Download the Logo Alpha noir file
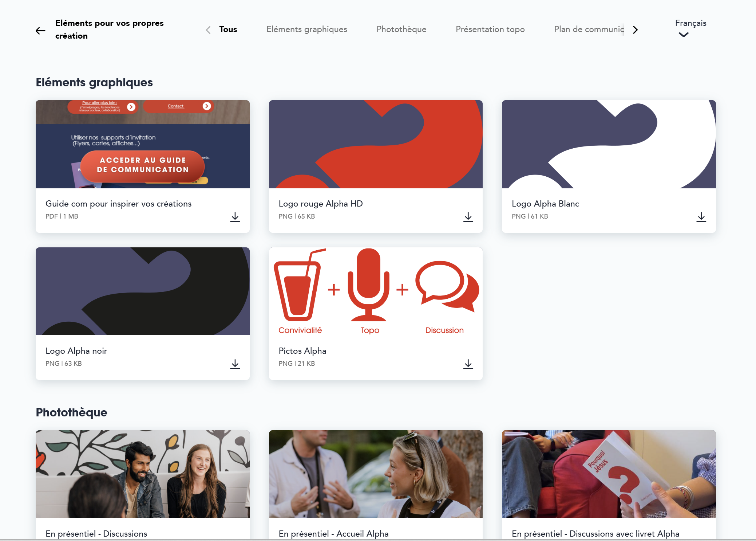The image size is (756, 541). coord(235,364)
